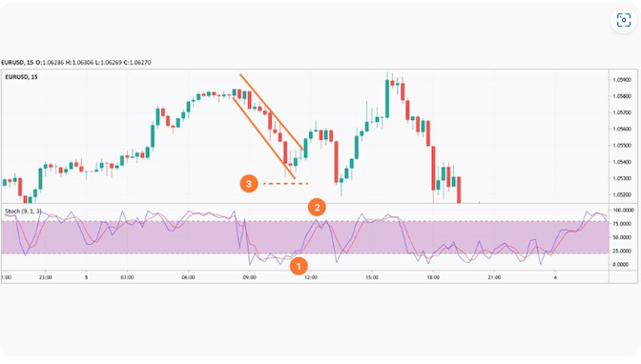This screenshot has height=364, width=641.
Task: Click orange marker number 3
Action: pyautogui.click(x=249, y=184)
